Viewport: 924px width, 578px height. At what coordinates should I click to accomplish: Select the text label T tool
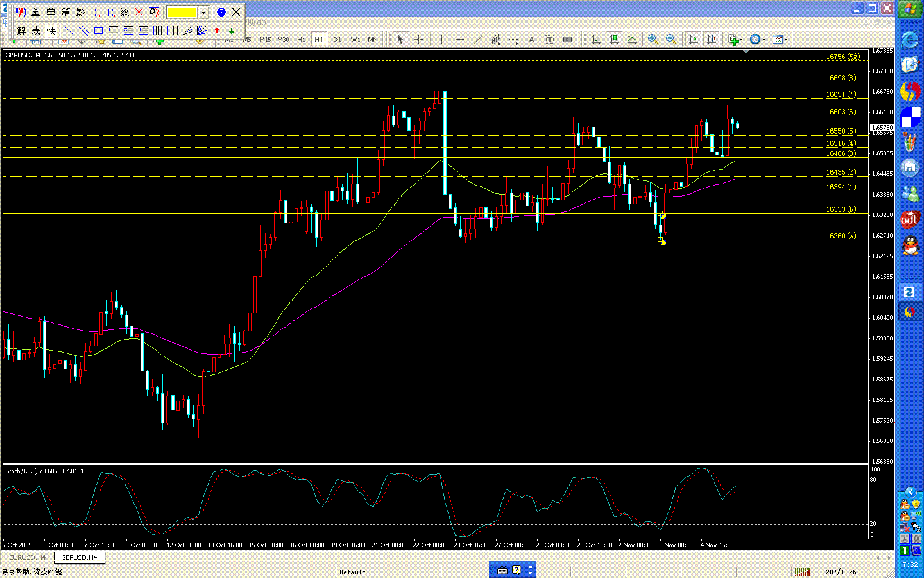549,39
